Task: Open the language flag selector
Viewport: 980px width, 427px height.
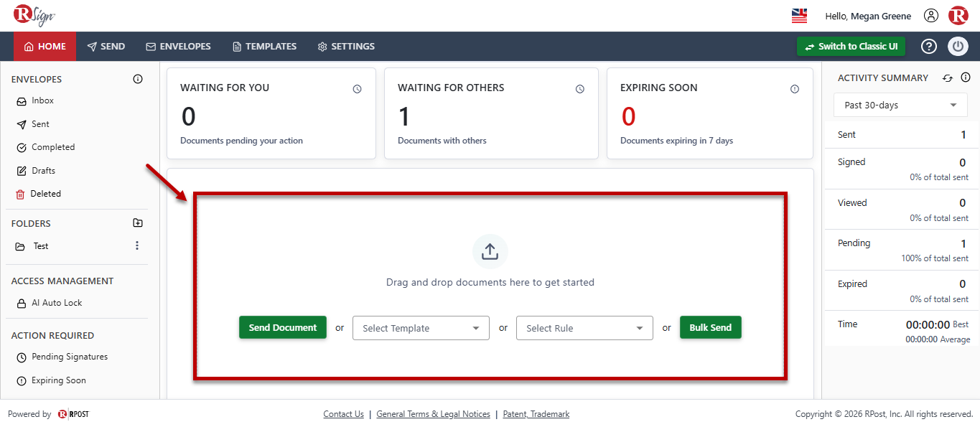Action: coord(799,16)
